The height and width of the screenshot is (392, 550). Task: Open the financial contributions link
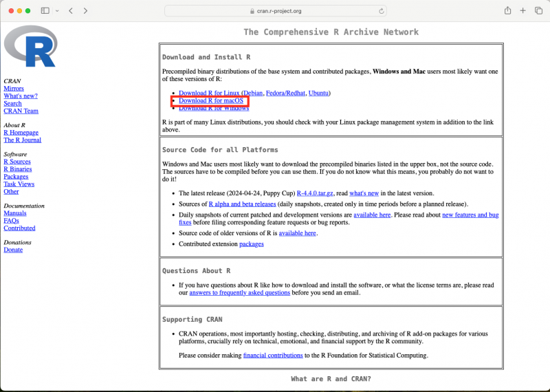click(273, 356)
